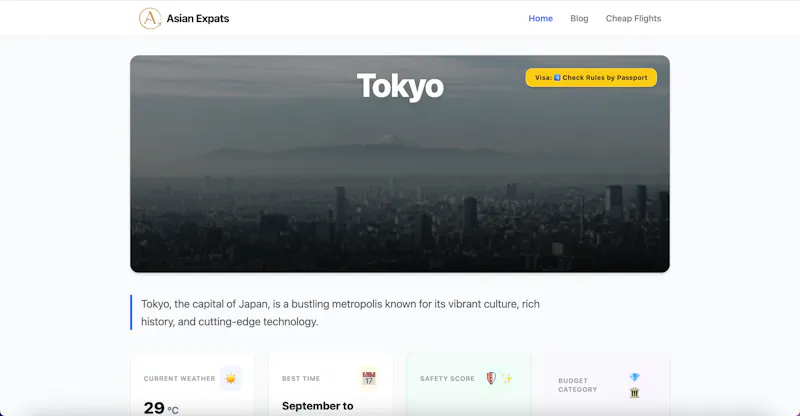Screen dimensions: 800x416
Task: Click the Tokyo description paragraph
Action: [340, 313]
